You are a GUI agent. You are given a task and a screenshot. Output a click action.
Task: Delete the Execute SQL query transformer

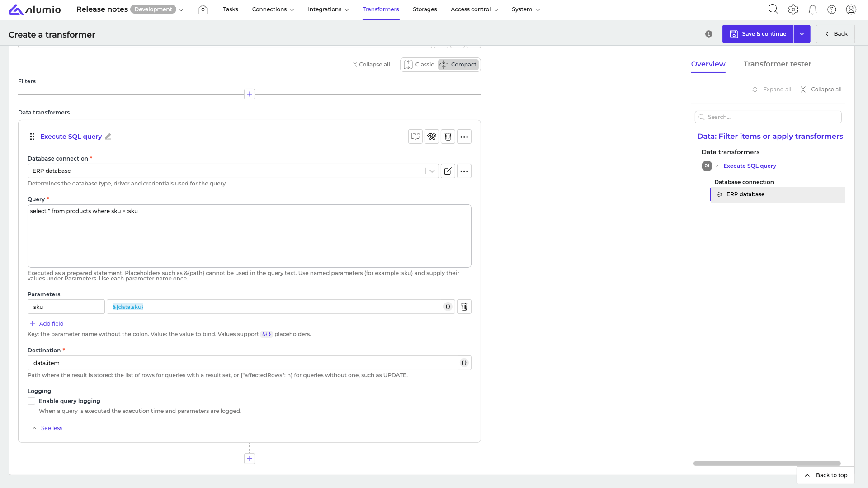(x=448, y=137)
